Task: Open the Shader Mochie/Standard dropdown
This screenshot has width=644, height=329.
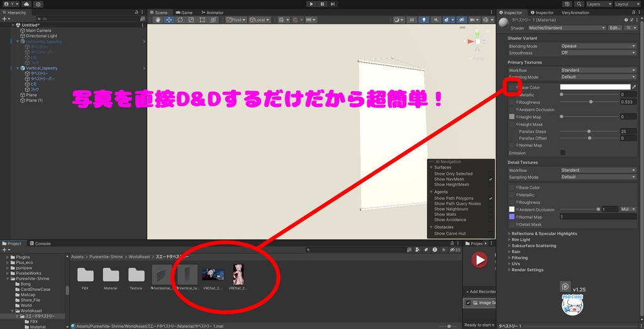Action: 567,28
